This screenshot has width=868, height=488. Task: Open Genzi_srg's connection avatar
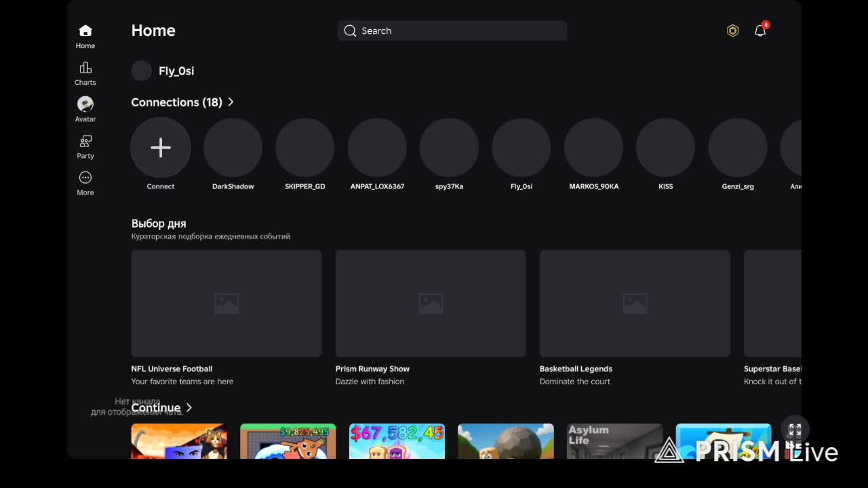[x=738, y=148]
